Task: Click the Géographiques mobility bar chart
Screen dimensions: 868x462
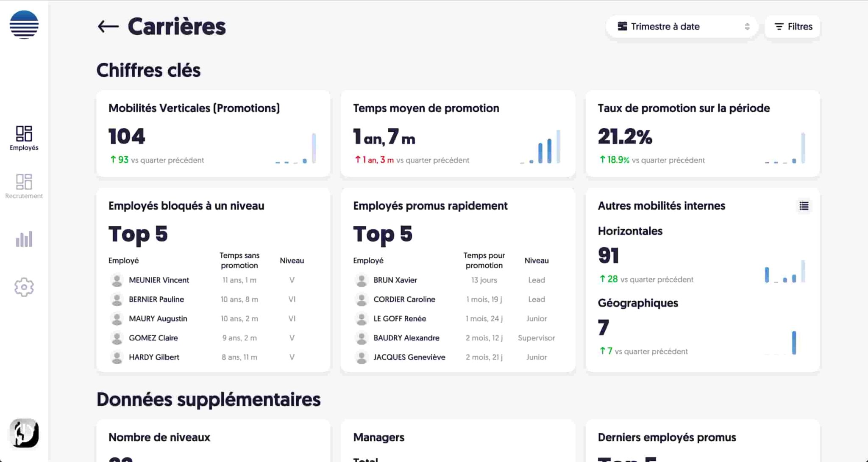Action: point(793,343)
